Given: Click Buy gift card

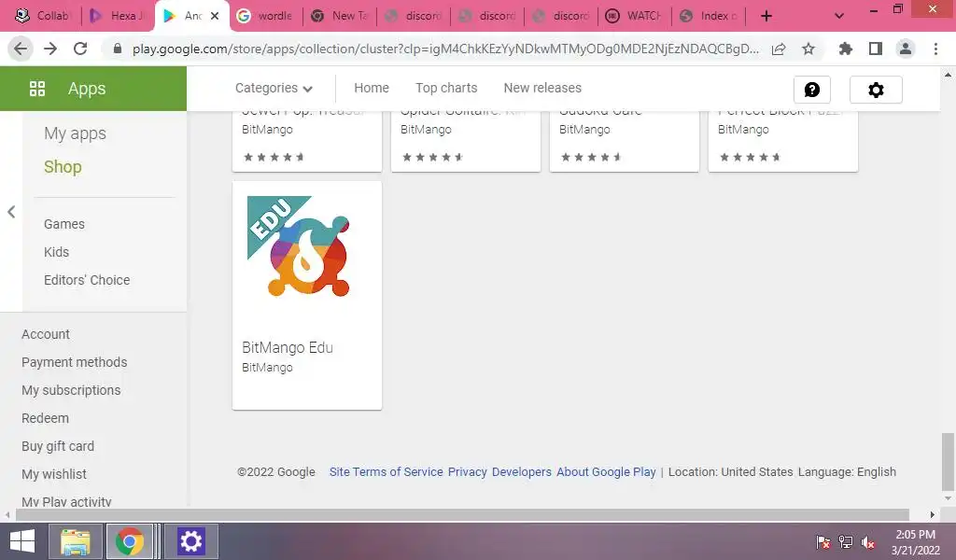Looking at the screenshot, I should pos(58,446).
